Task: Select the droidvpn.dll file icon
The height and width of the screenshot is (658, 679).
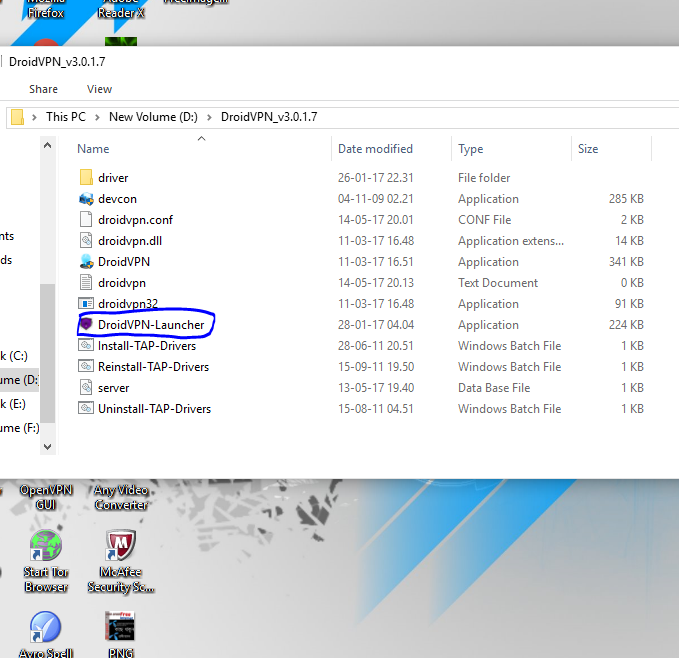Action: tap(86, 240)
